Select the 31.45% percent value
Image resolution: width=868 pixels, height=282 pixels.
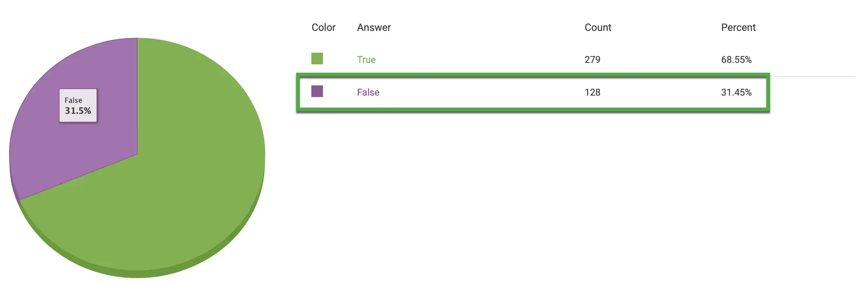click(736, 92)
